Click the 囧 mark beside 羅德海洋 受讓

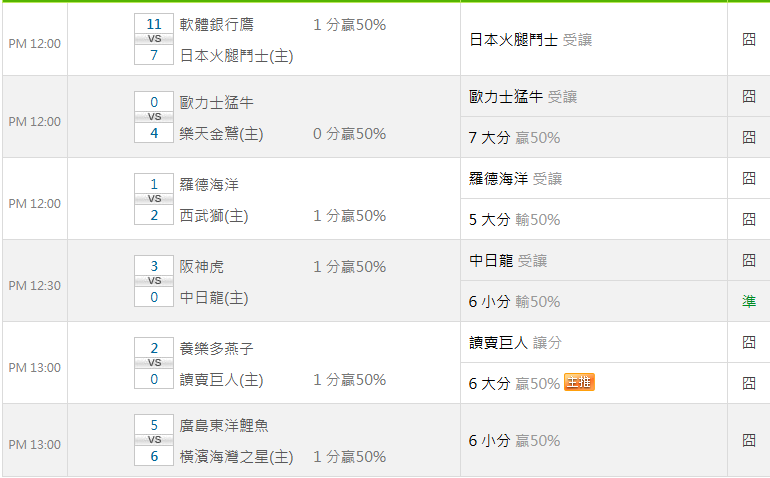pos(748,179)
